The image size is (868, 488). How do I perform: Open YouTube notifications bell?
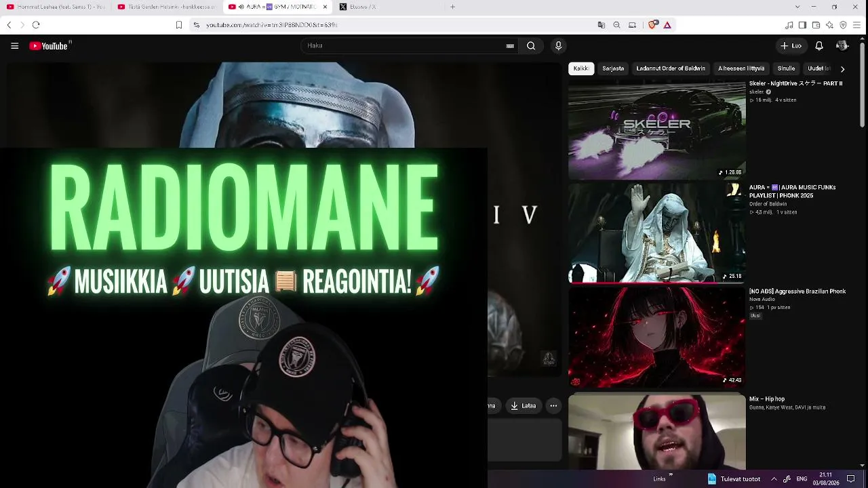819,46
